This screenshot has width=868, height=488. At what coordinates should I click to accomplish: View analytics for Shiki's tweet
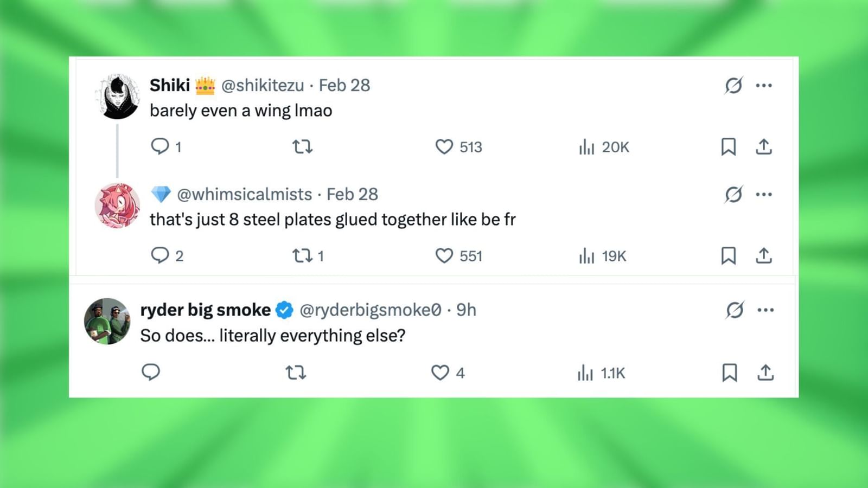(x=588, y=147)
